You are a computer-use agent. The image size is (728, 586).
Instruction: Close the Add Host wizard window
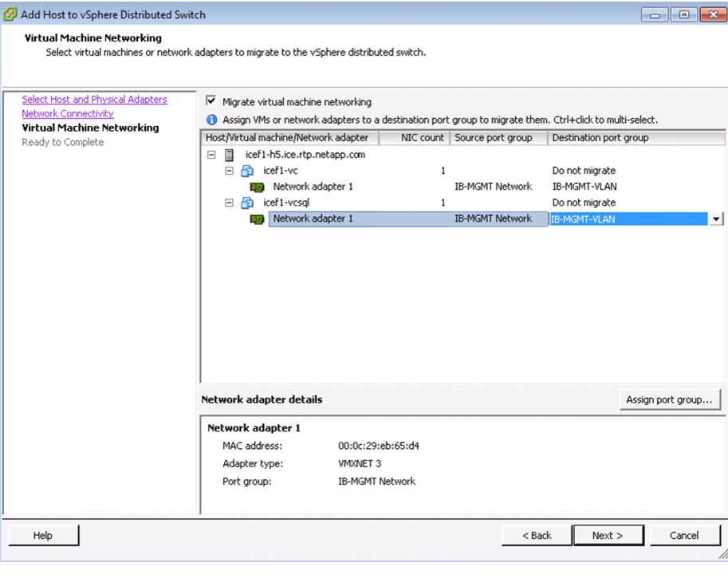713,15
